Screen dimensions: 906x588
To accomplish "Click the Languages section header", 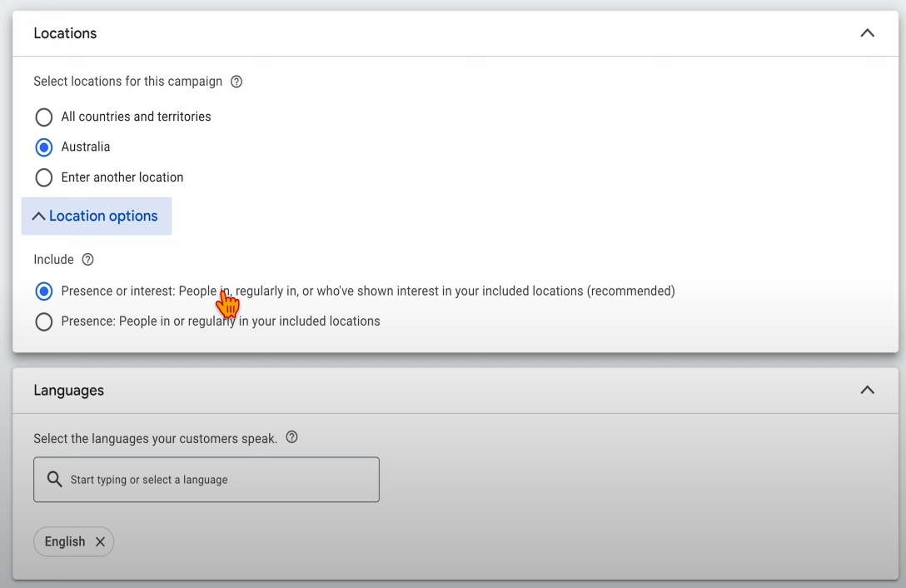I will point(68,390).
